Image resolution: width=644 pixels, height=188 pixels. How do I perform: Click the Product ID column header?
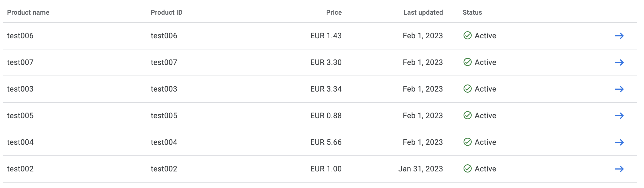pos(167,12)
